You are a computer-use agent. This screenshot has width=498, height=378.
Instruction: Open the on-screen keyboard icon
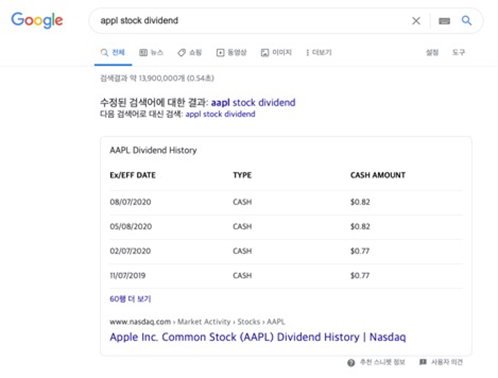[x=444, y=21]
